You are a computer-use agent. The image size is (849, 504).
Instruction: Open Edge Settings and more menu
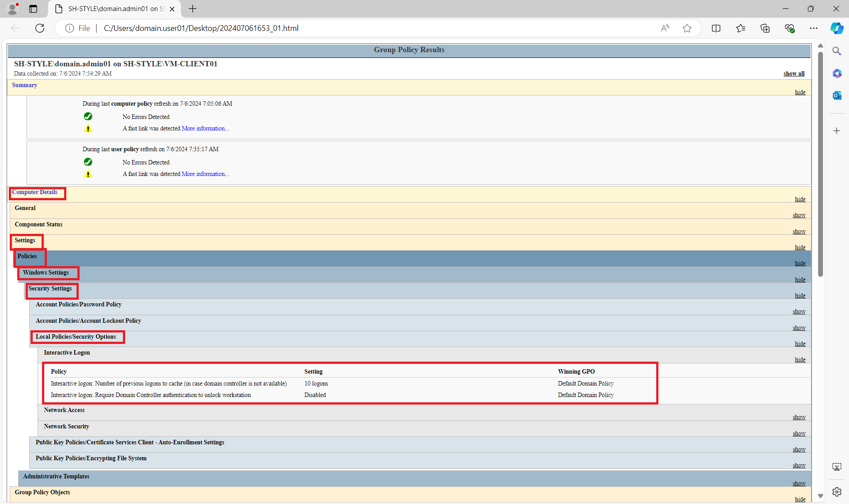(813, 28)
